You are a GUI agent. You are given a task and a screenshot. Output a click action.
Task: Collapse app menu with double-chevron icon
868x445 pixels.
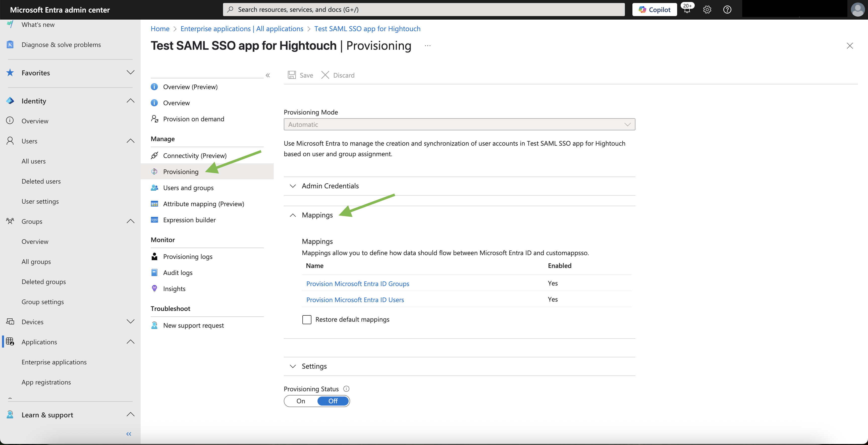[x=268, y=75]
